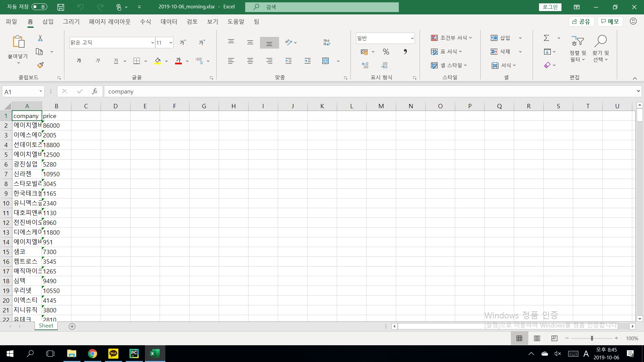The image size is (644, 362).
Task: Click the Format Painter brush icon
Action: pos(40,65)
